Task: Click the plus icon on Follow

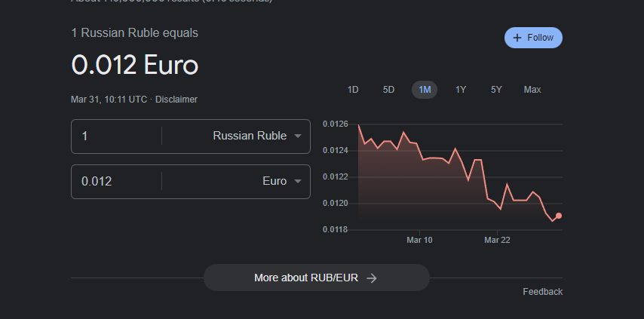Action: pos(517,38)
